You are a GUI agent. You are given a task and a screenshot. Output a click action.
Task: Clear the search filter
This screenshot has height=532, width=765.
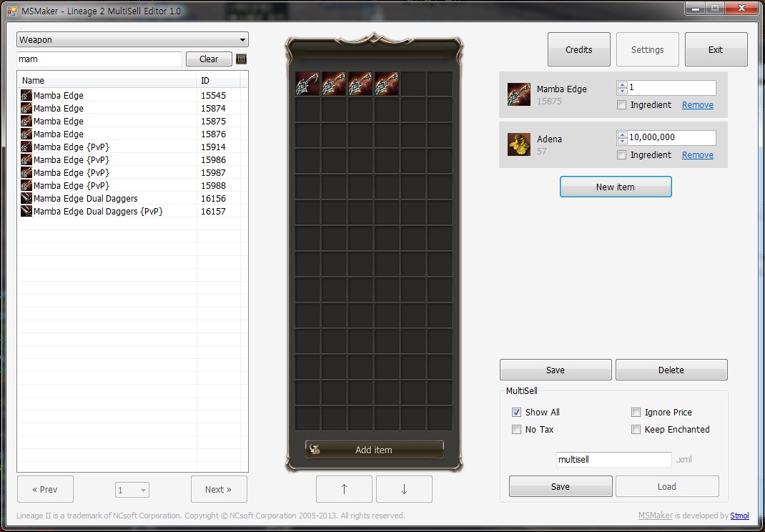[209, 59]
